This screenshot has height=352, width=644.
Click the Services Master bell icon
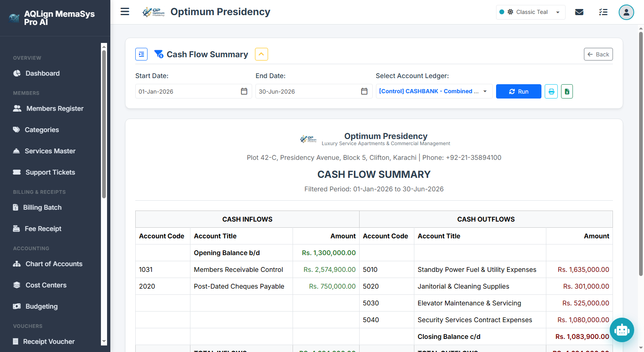tap(16, 151)
